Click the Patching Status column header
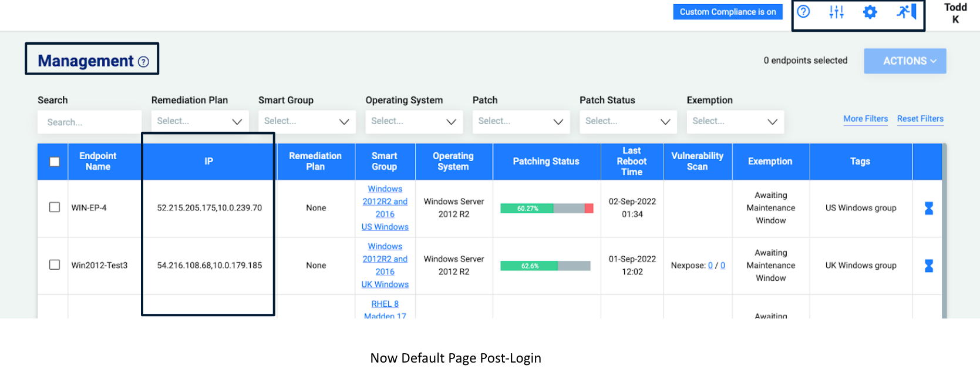Viewport: 980px width, 389px height. click(546, 162)
